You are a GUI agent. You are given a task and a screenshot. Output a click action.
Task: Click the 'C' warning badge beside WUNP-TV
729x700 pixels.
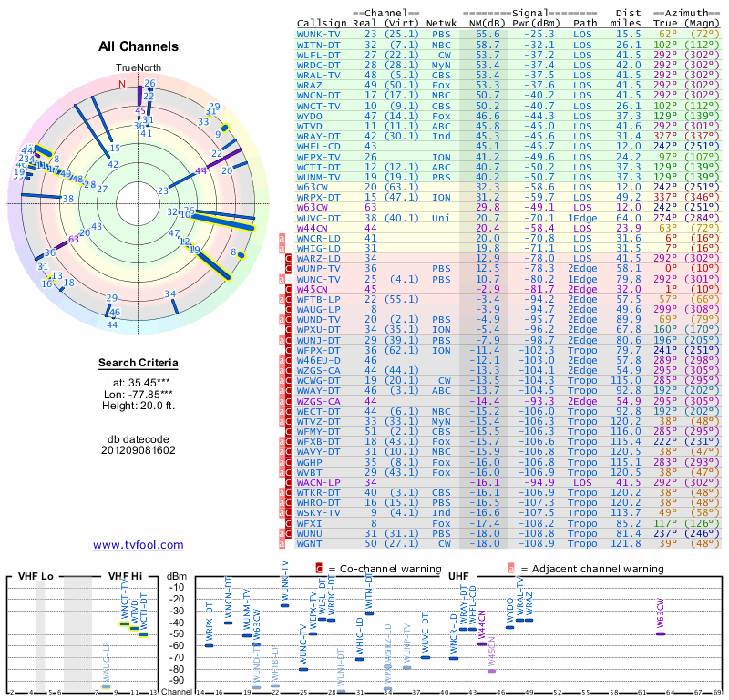point(288,268)
